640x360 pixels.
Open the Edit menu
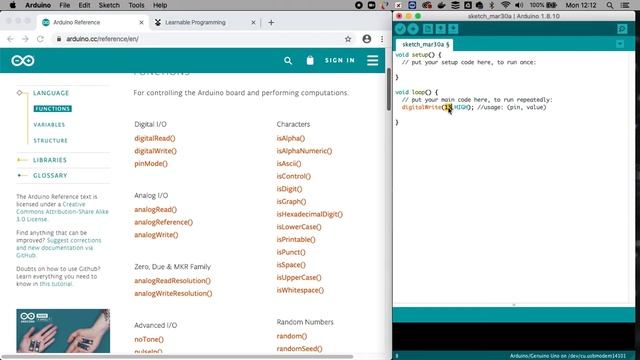(x=84, y=5)
